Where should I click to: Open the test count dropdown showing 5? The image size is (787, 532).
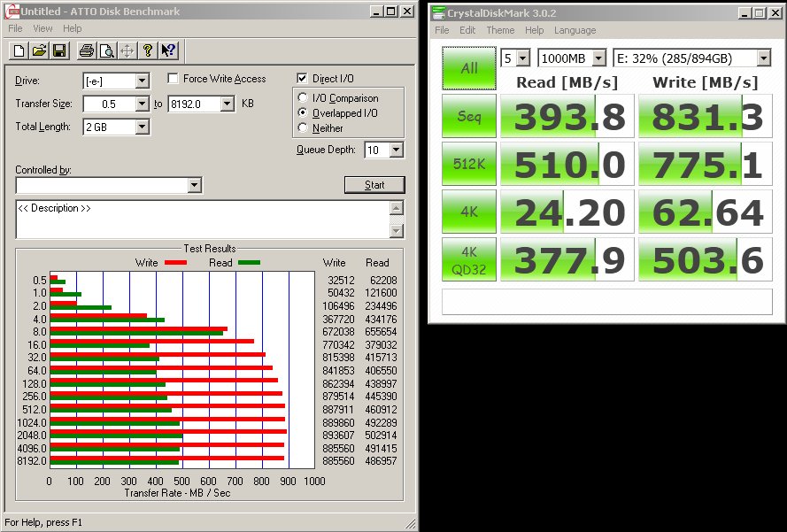point(523,58)
